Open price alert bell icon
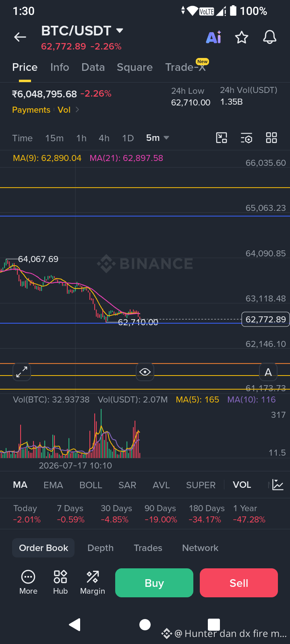Viewport: 290px width, 644px height. 269,37
